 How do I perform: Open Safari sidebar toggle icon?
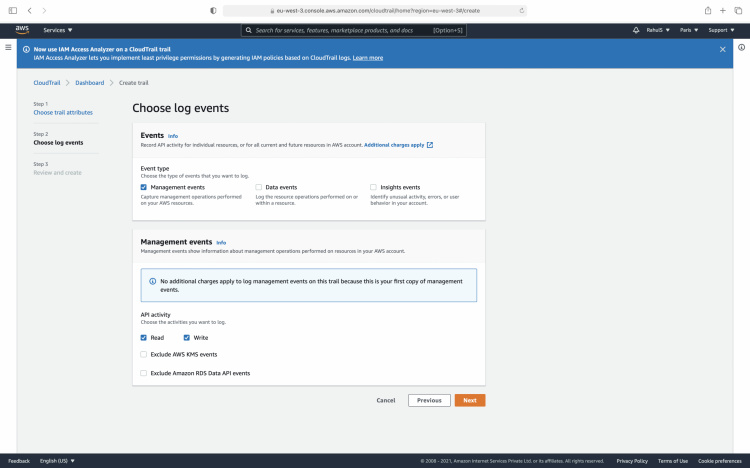[x=10, y=10]
